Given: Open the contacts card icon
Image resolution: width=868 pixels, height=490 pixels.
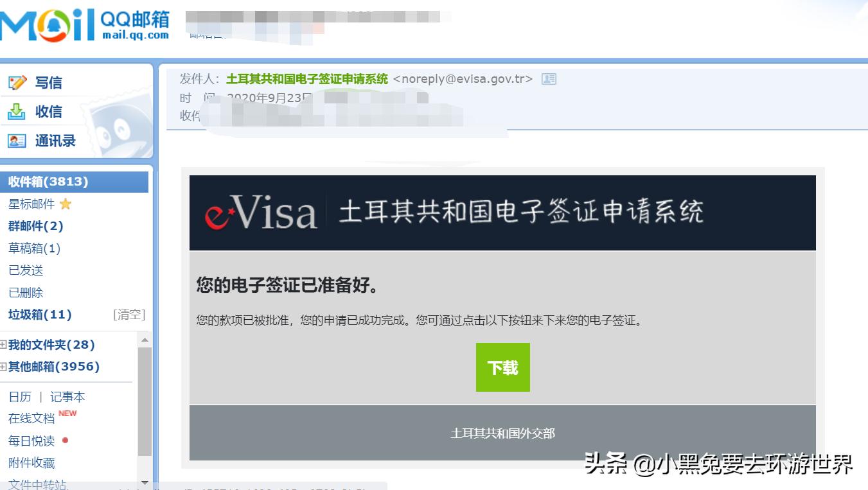Looking at the screenshot, I should tap(17, 141).
